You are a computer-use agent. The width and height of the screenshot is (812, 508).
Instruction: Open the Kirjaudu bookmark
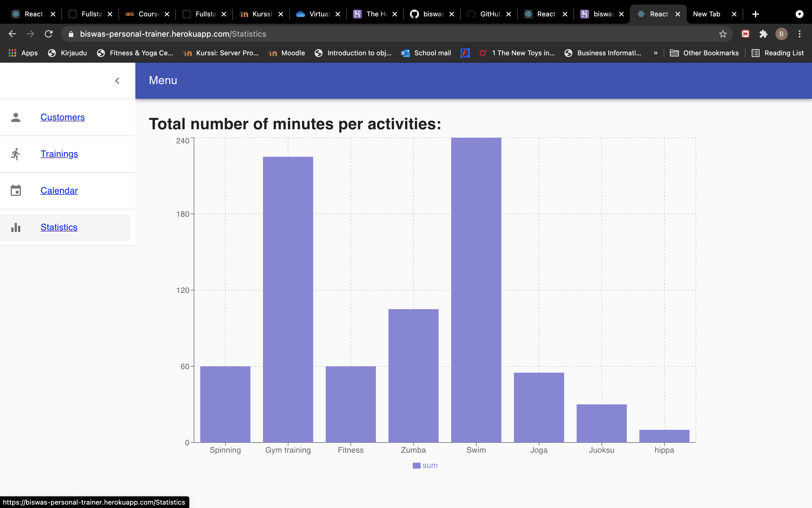click(x=67, y=53)
